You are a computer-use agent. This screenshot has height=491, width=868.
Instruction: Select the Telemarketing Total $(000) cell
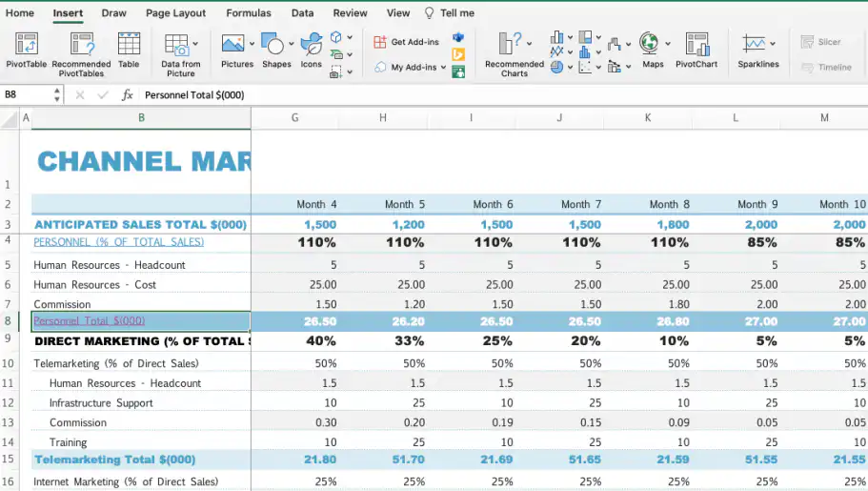click(x=141, y=460)
